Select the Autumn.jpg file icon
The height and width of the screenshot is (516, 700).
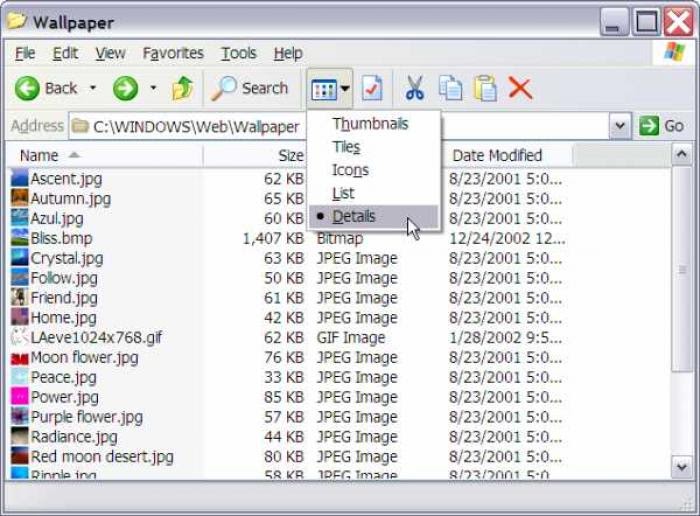coord(19,198)
